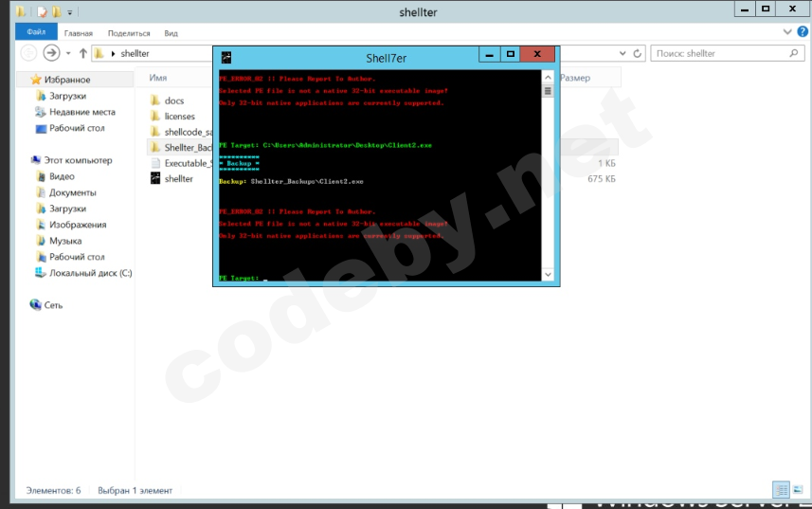Select Избранное in the navigation pane
Viewport: 812px width, 509px height.
[x=67, y=80]
